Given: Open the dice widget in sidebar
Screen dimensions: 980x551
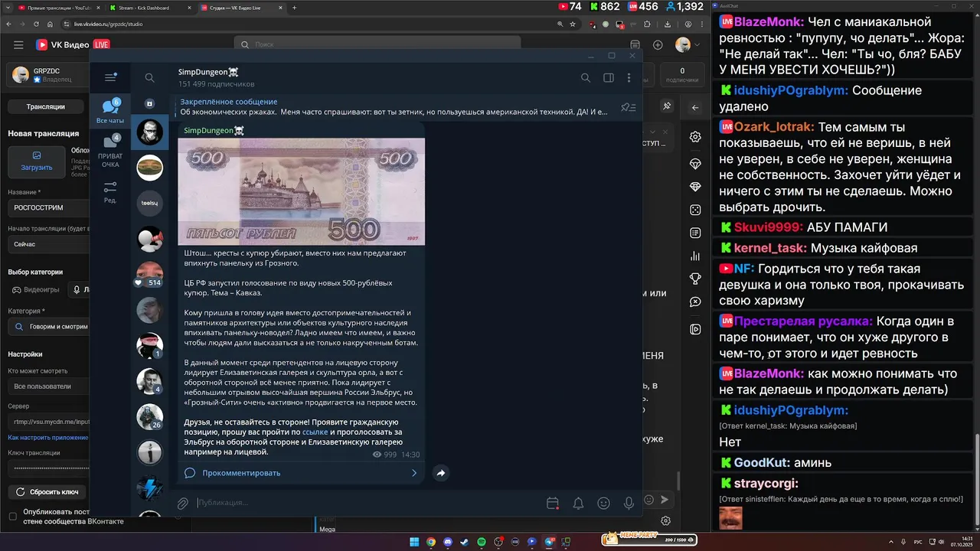Looking at the screenshot, I should click(x=695, y=210).
